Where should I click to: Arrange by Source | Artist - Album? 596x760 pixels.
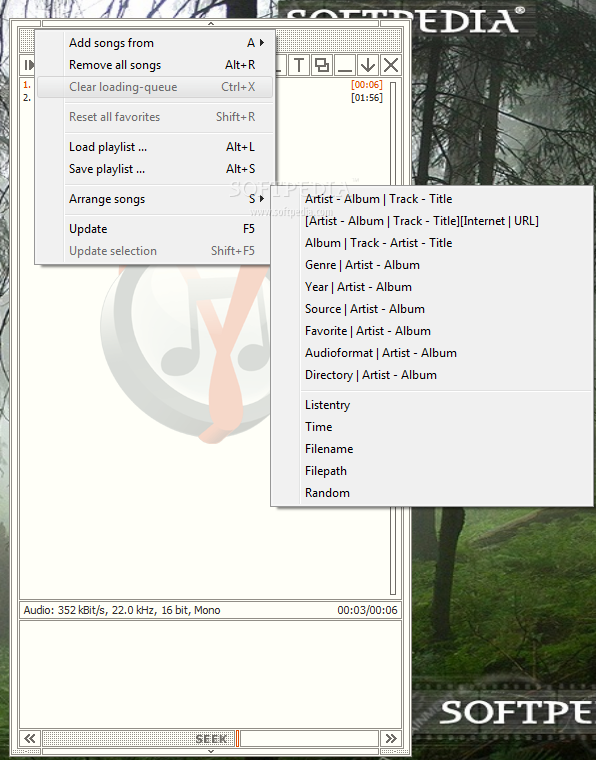coord(432,309)
